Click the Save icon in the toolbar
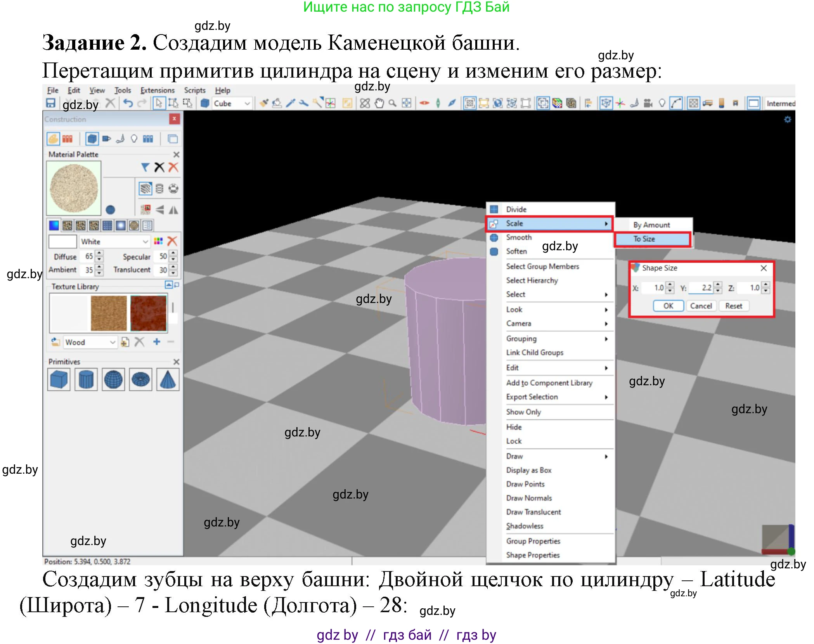This screenshot has width=814, height=644. pos(50,103)
